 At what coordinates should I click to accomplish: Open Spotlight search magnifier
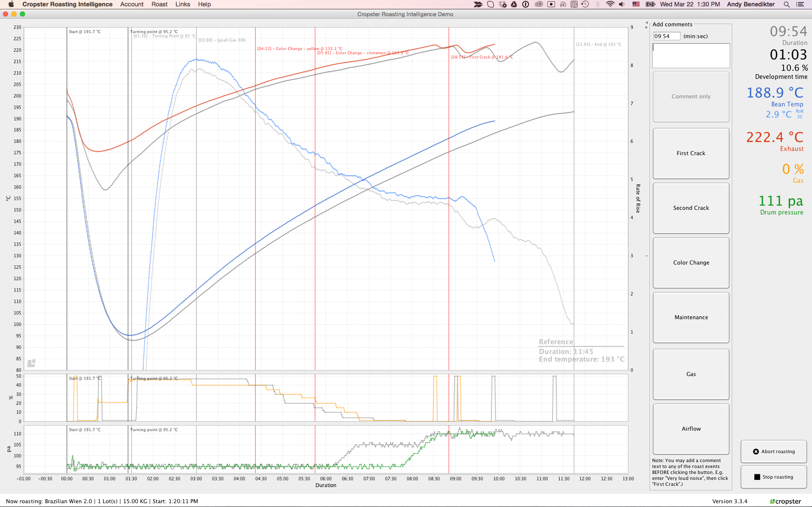[787, 4]
